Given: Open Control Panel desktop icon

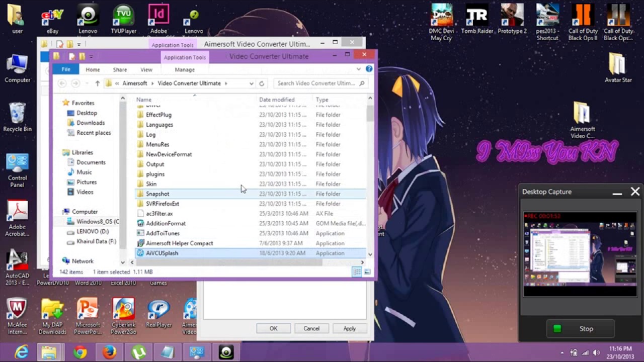Looking at the screenshot, I should tap(17, 170).
